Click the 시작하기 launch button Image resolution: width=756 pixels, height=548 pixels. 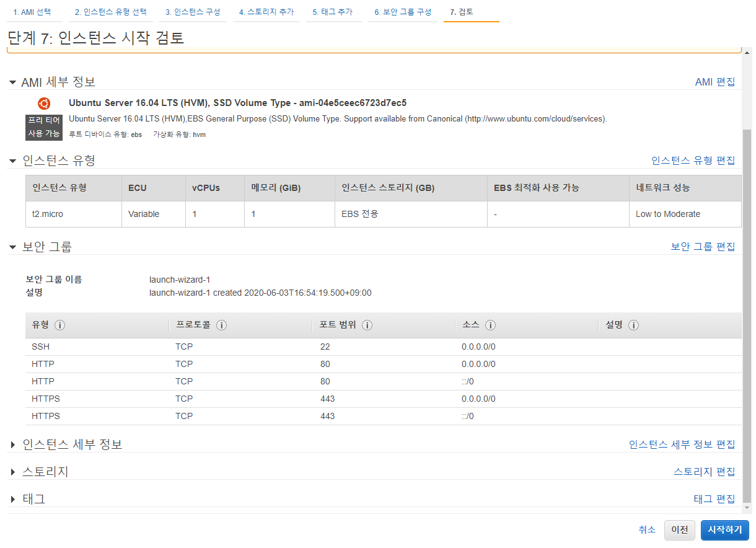click(725, 530)
